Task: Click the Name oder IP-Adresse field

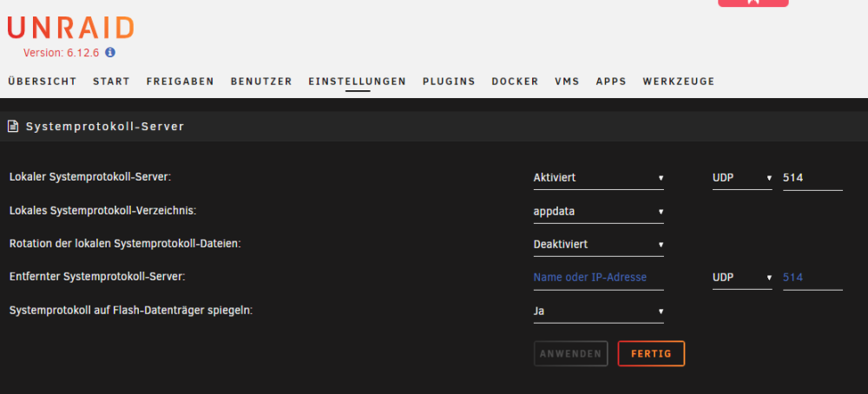Action: coord(598,278)
